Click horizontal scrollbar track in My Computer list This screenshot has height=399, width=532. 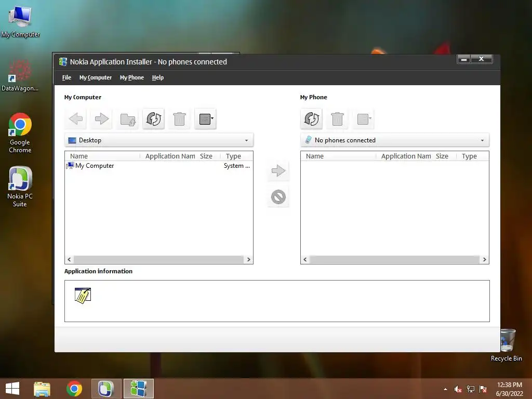click(159, 260)
